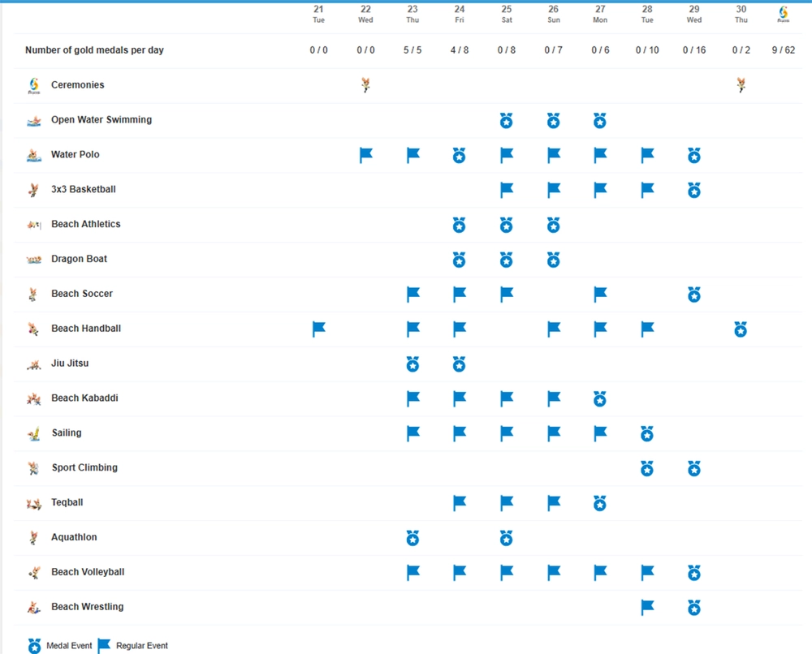Screen dimensions: 812x654
Task: Select the 25 Sat date column header
Action: (507, 14)
